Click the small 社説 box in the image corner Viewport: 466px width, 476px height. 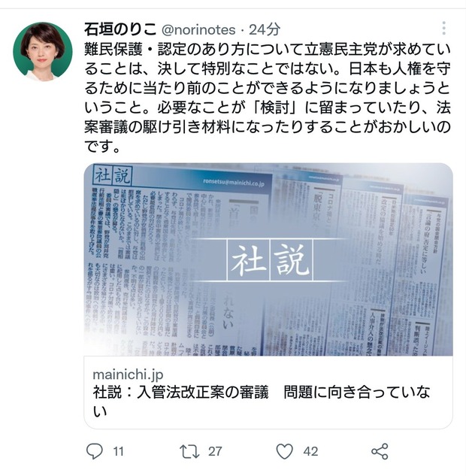(113, 175)
